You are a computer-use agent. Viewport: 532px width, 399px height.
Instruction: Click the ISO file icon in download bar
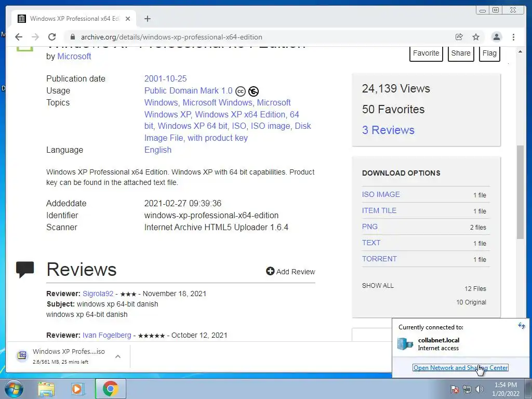pos(22,355)
